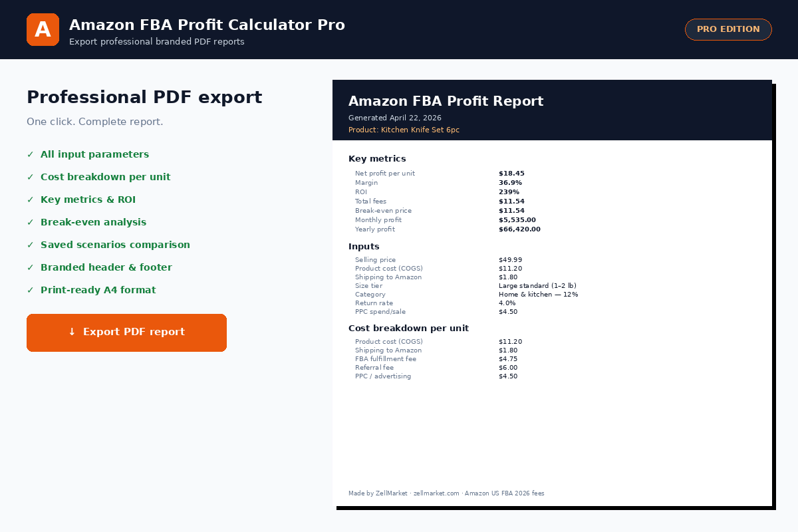The height and width of the screenshot is (532, 798).
Task: Click the Amazon FBA Profit Calculator Pro title
Action: pyautogui.click(x=207, y=25)
